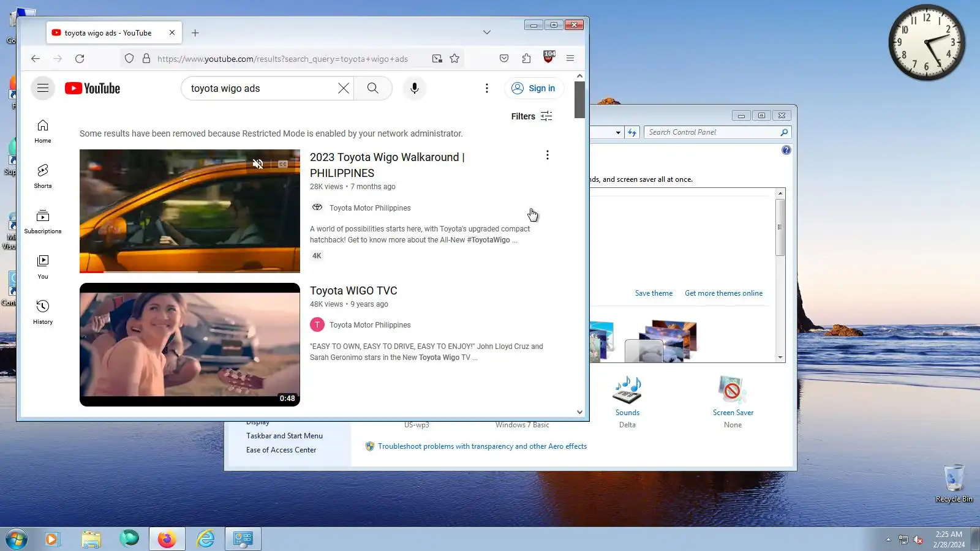This screenshot has height=551, width=980.
Task: Open picture-in-picture icon in address bar
Action: click(x=437, y=59)
